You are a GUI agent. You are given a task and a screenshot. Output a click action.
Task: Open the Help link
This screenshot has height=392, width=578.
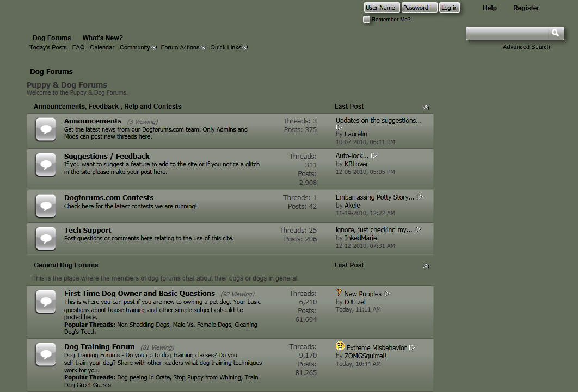(x=490, y=8)
